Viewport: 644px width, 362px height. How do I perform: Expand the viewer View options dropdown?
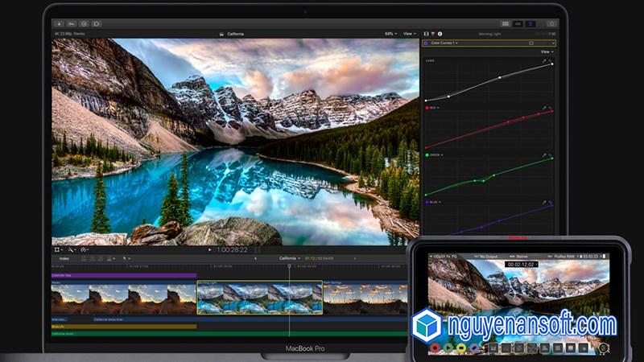409,34
